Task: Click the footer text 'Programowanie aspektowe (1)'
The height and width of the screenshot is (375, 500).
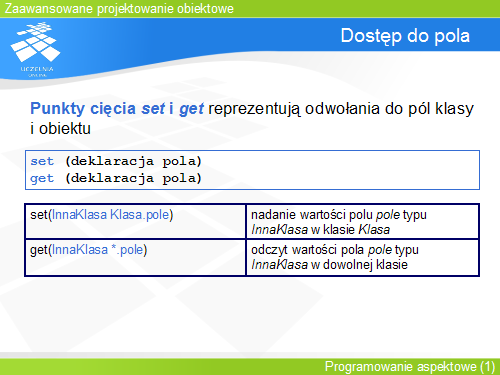Action: point(410,367)
